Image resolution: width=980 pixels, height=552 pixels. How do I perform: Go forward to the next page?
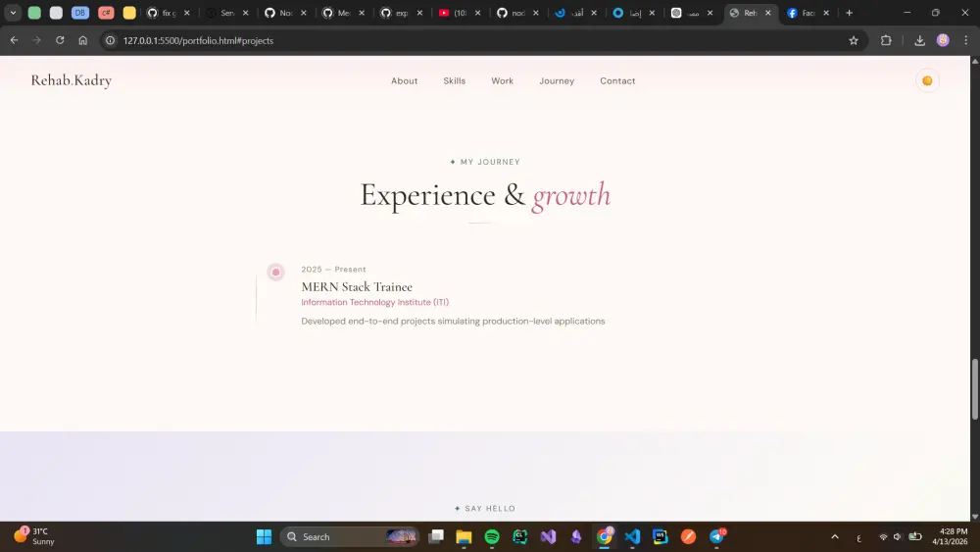click(37, 40)
